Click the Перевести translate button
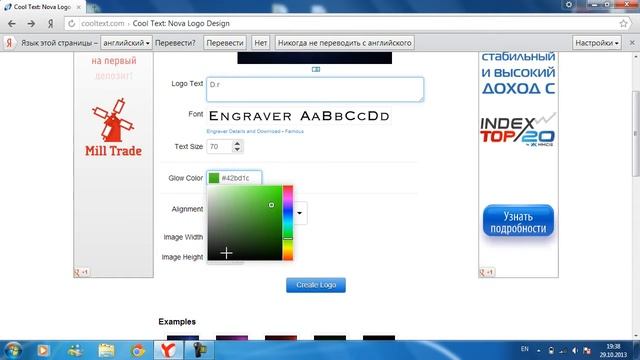The image size is (640, 360). tap(224, 43)
